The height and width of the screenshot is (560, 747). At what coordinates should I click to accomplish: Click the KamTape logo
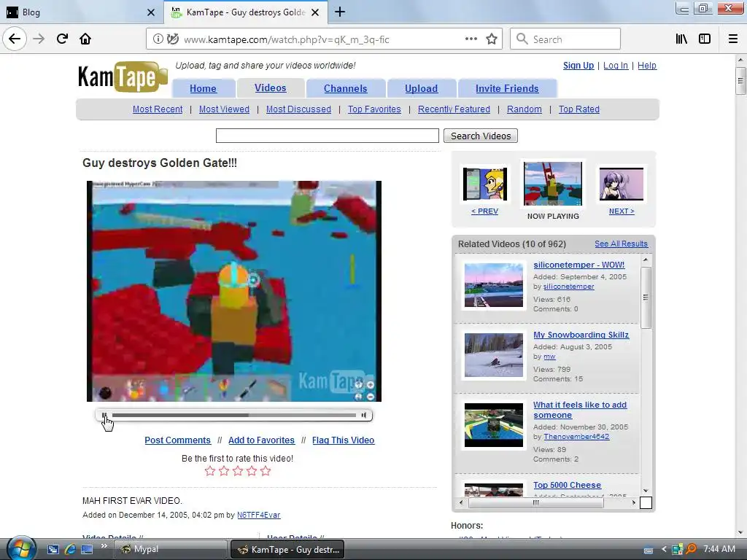tap(123, 76)
